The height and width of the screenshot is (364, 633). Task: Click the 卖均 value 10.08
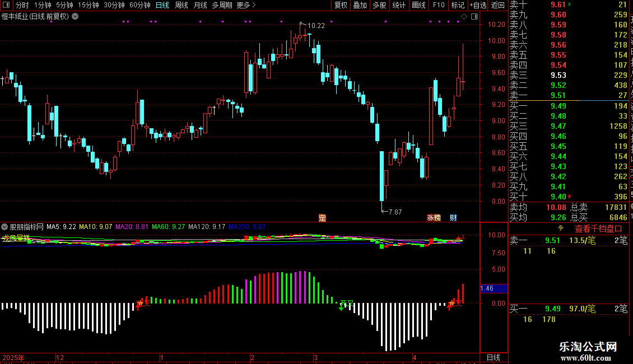(x=556, y=207)
